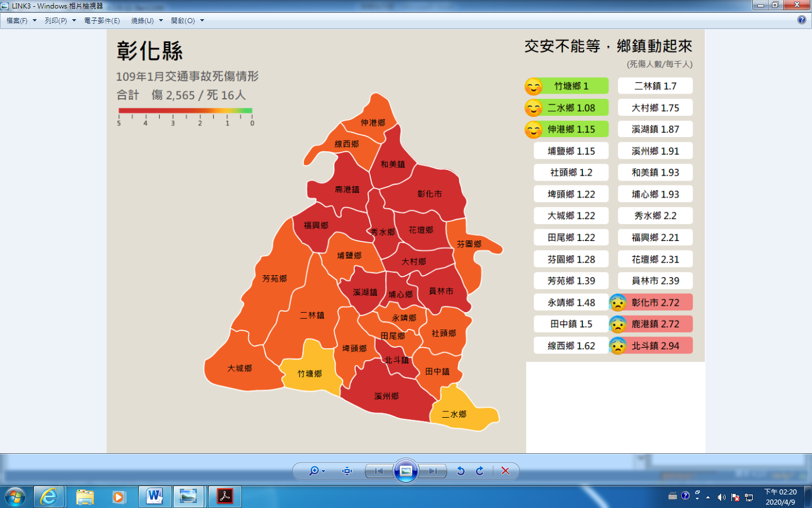Screen dimensions: 812x508
Task: Open the Windows Start button
Action: (15, 497)
